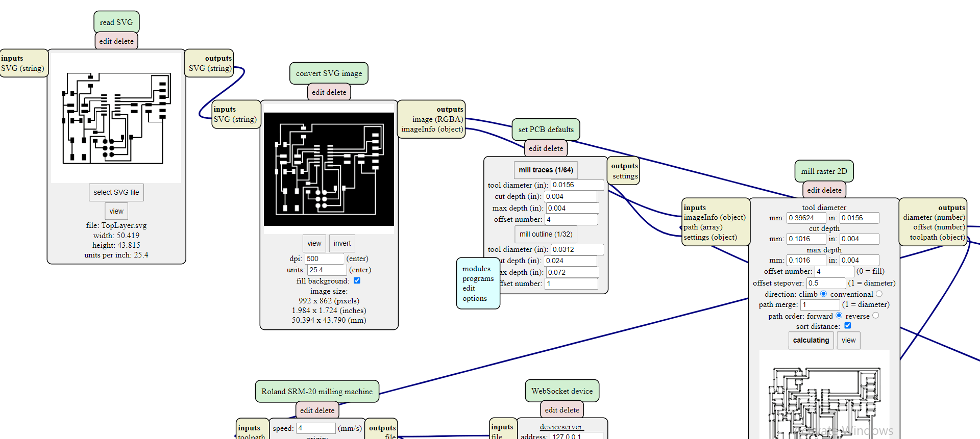
Task: Select the convert SVG image 'SVG (string)' input
Action: (235, 119)
